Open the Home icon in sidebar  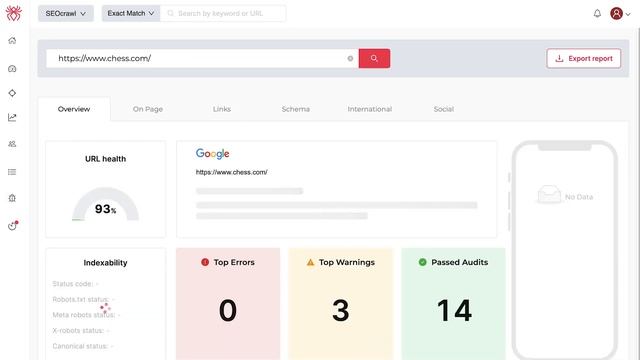tap(12, 40)
